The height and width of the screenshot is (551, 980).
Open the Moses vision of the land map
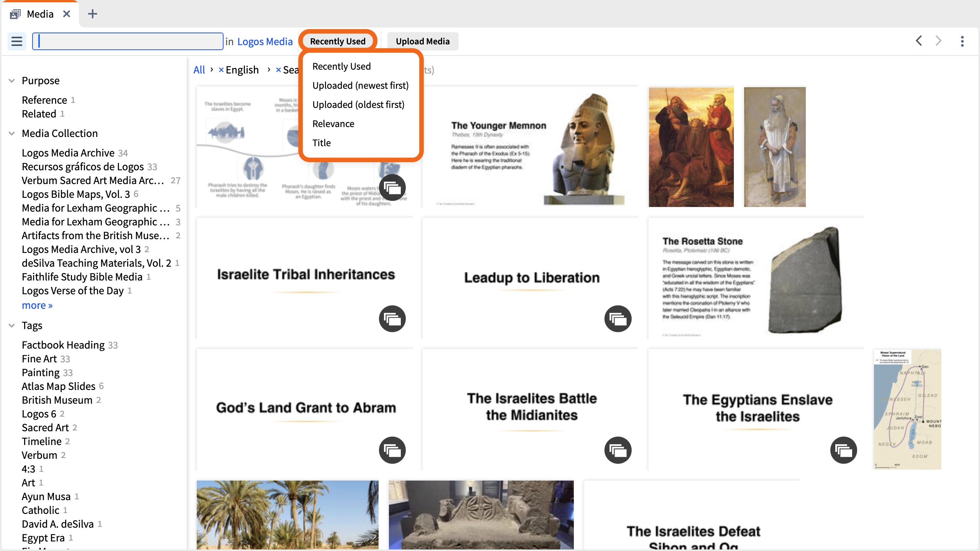(907, 409)
